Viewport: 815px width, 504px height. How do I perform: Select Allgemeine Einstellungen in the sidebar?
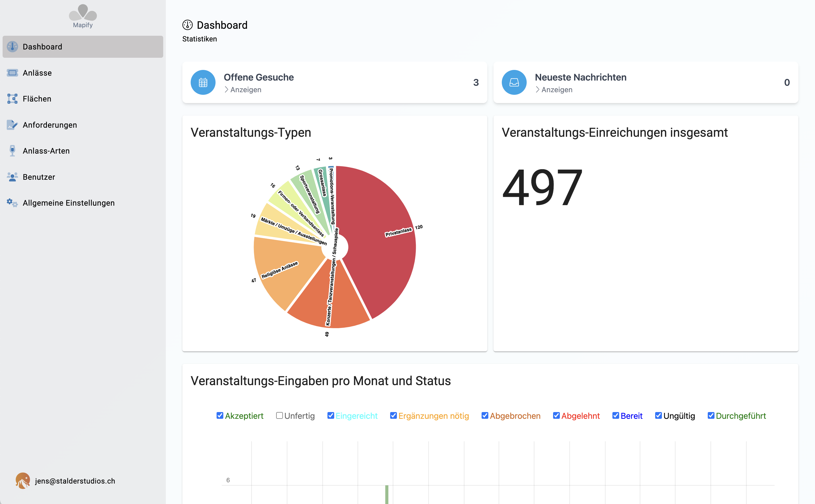tap(68, 203)
